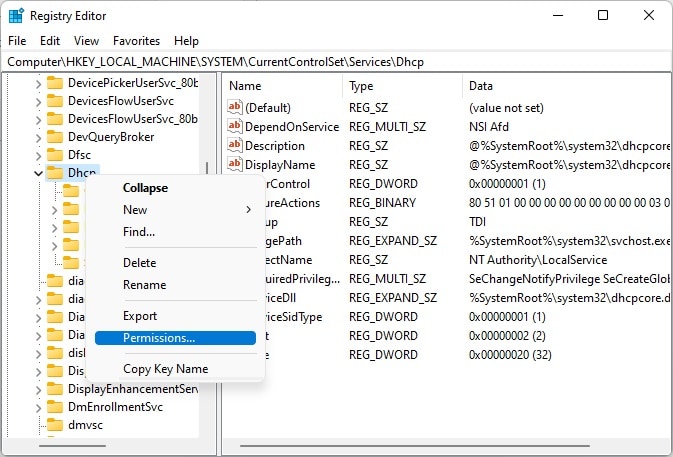Click the dmvsc folder icon

(55, 425)
